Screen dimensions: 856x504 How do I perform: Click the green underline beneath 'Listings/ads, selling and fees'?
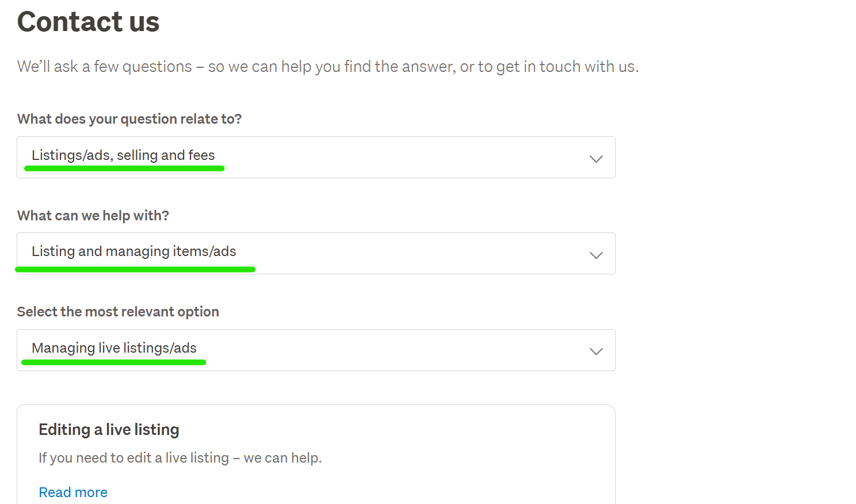[124, 169]
